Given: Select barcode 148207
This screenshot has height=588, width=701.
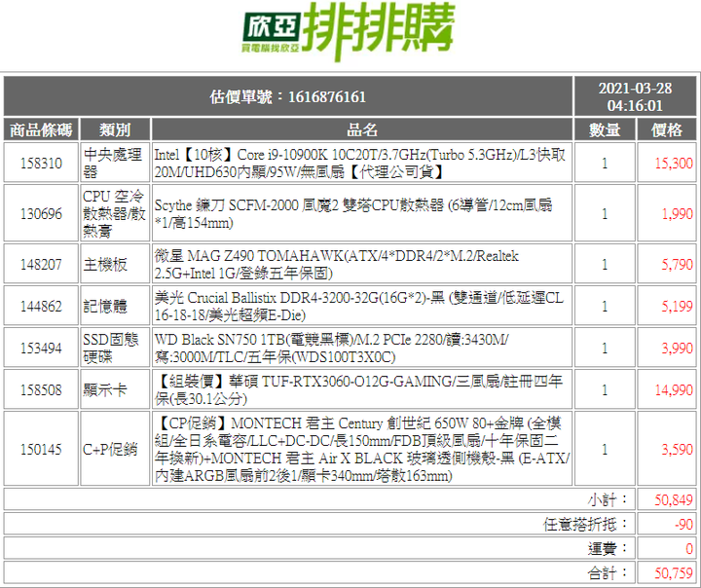Looking at the screenshot, I should [41, 264].
